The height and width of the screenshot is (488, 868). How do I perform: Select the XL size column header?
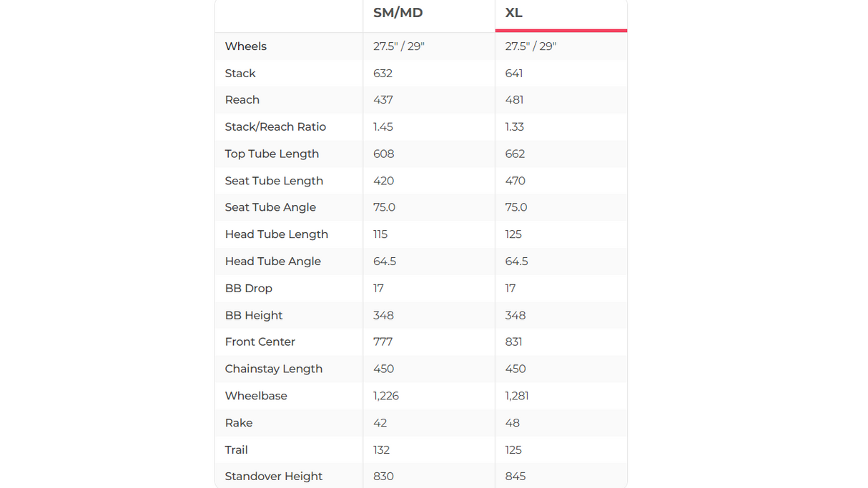[x=513, y=13]
